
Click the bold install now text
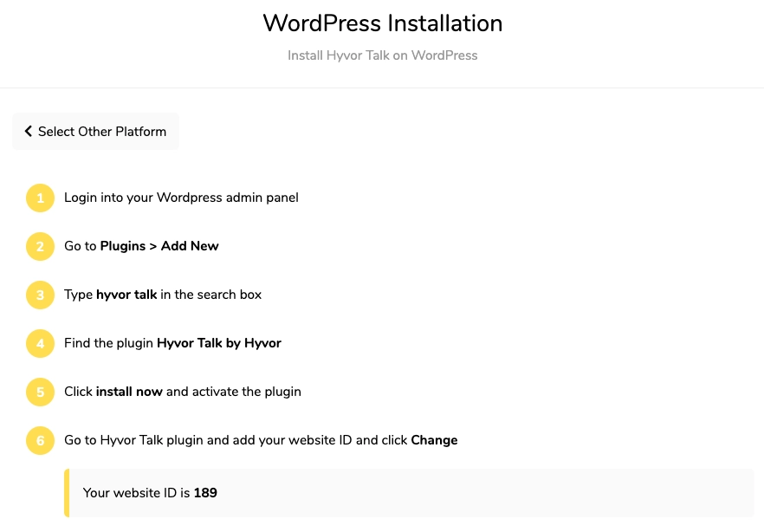[129, 392]
